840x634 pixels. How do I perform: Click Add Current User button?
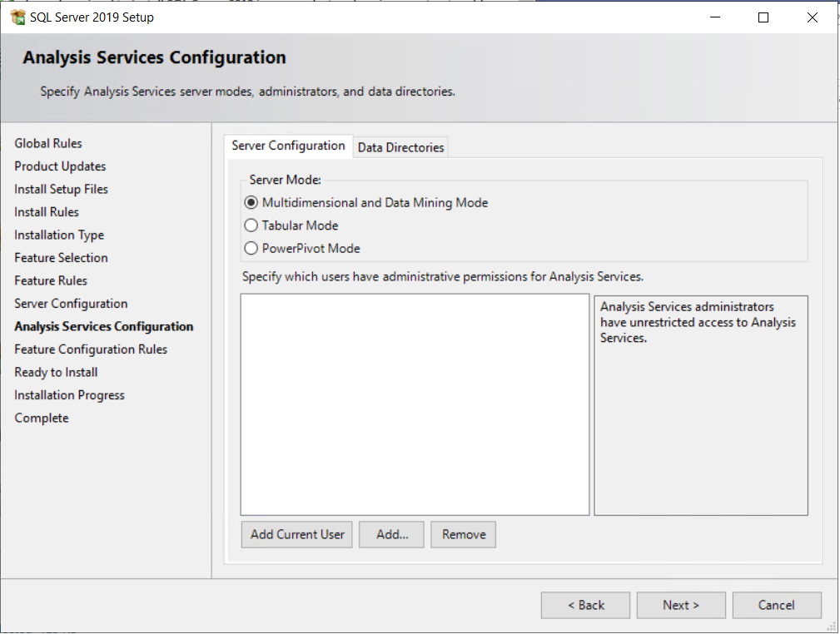296,534
